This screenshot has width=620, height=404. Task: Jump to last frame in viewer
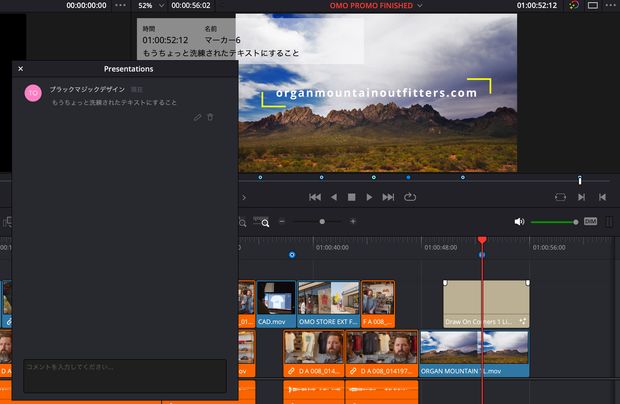[x=388, y=197]
